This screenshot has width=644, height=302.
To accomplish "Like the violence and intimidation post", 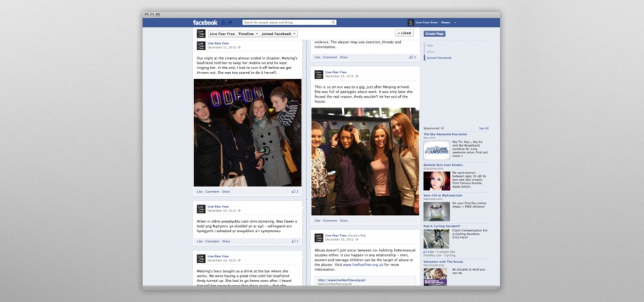I will pyautogui.click(x=317, y=57).
